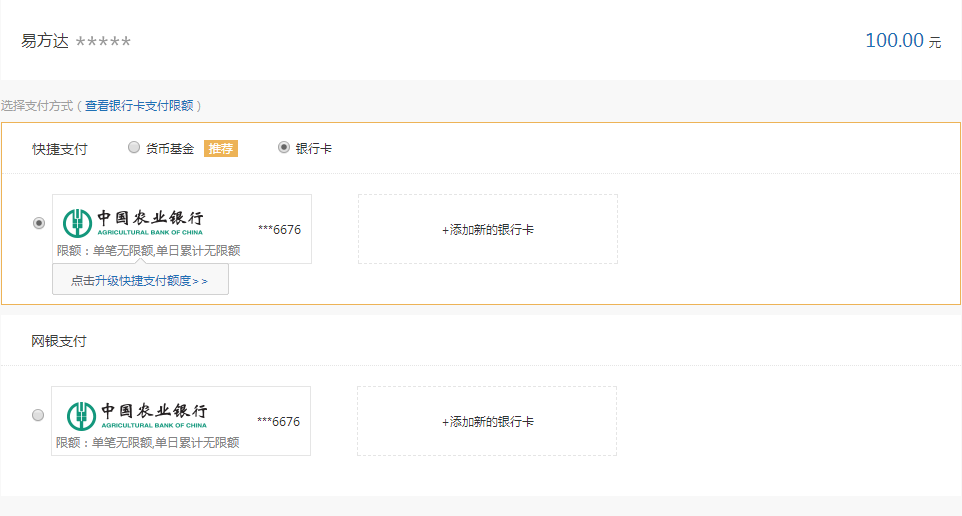Open 查看银行卡支付限额 link

pos(139,105)
